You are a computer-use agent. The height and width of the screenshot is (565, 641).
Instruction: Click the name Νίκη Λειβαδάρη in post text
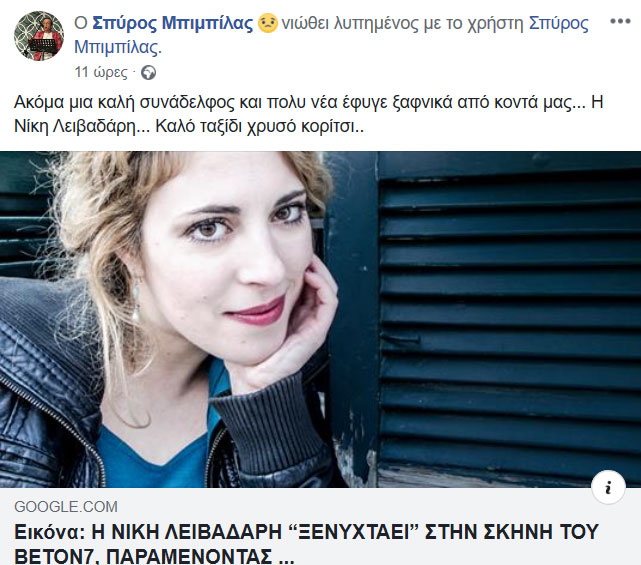[x=75, y=126]
